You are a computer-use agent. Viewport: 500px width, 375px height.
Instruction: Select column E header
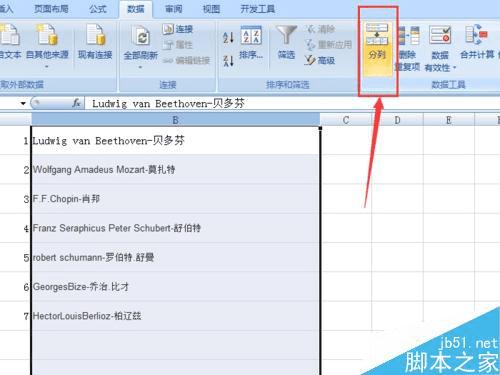449,120
